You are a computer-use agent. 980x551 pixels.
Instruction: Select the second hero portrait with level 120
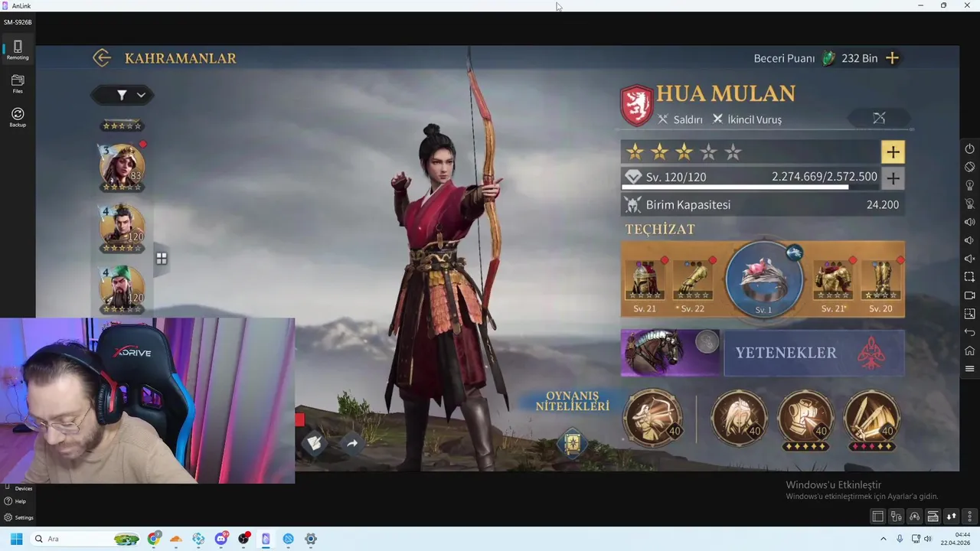pos(122,227)
